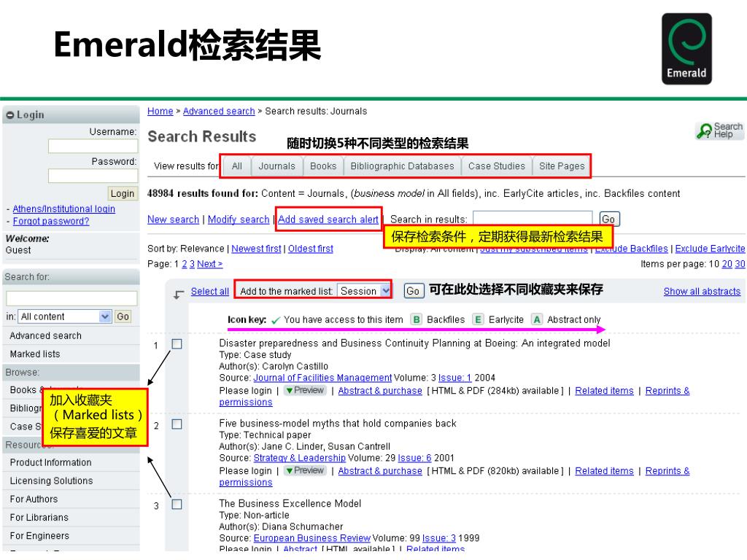Sort results by Newest first
Image resolution: width=747 pixels, height=560 pixels.
click(256, 249)
